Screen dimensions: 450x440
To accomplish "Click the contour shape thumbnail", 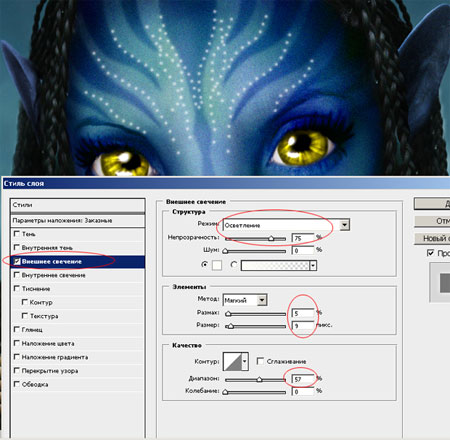I will [232, 361].
